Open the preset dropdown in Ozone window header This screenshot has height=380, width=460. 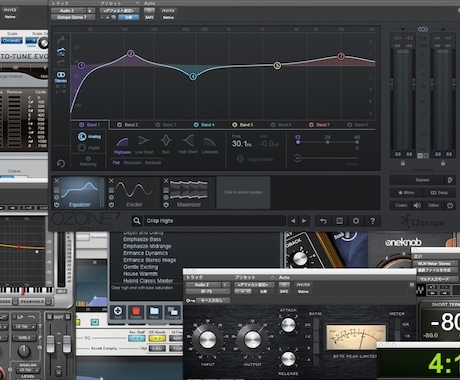tap(119, 11)
